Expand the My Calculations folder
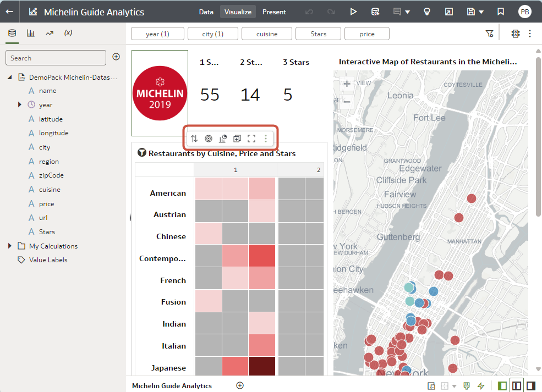 click(x=10, y=246)
